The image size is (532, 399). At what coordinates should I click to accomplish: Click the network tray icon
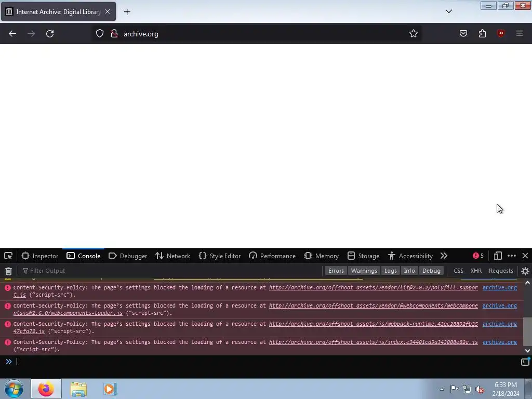[x=467, y=389]
